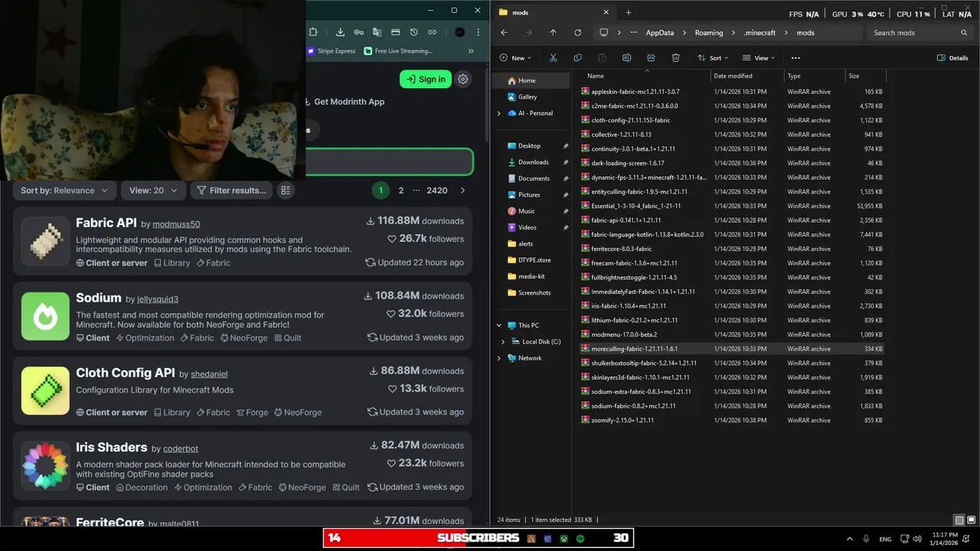
Task: Open the browser profile avatar icon
Action: point(459,32)
